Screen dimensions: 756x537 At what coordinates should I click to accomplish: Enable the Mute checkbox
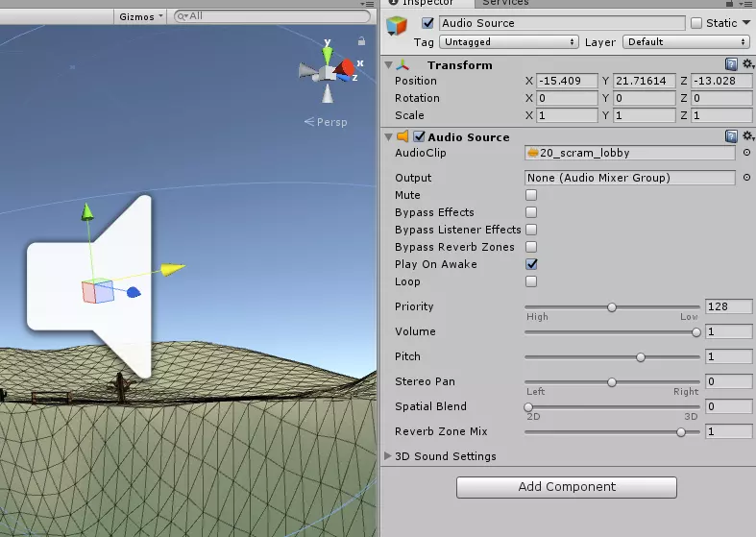[x=531, y=195]
